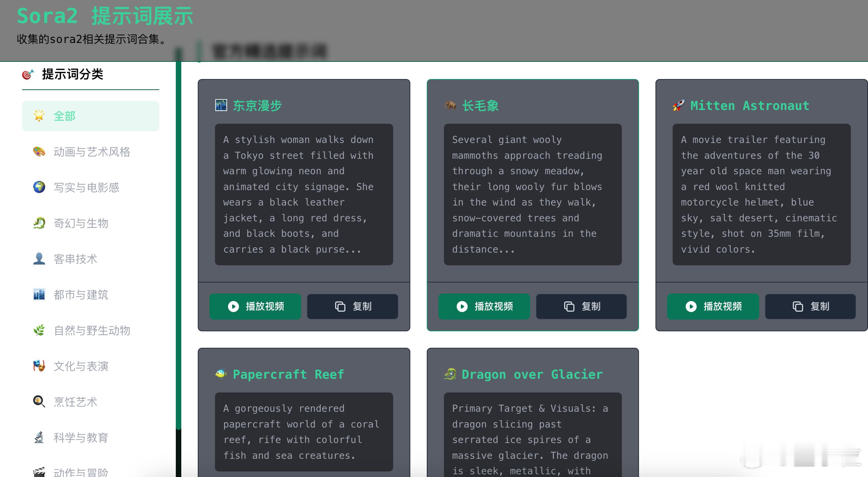Play video for Mitten Astronaut card
The height and width of the screenshot is (477, 868).
[x=713, y=306]
